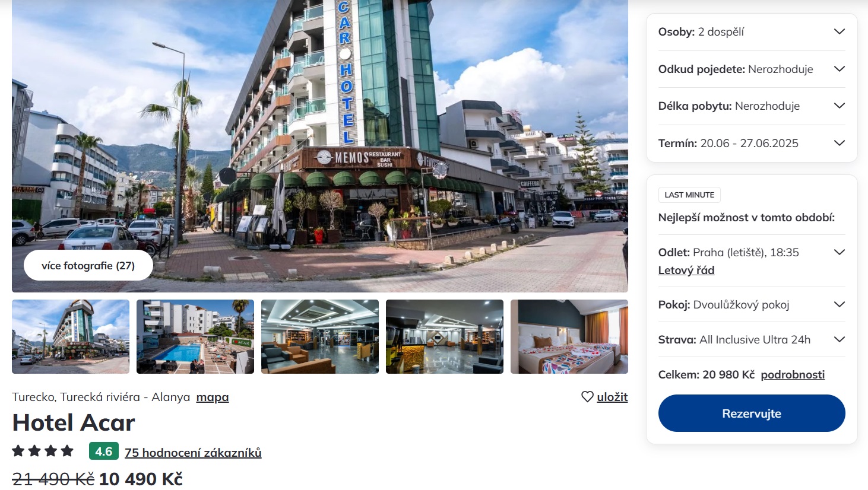This screenshot has height=490, width=868.
Task: Click the heart icon to save hotel
Action: point(587,397)
